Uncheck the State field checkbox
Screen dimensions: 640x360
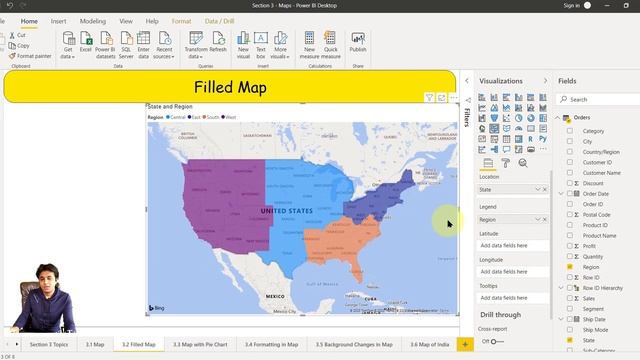point(570,340)
